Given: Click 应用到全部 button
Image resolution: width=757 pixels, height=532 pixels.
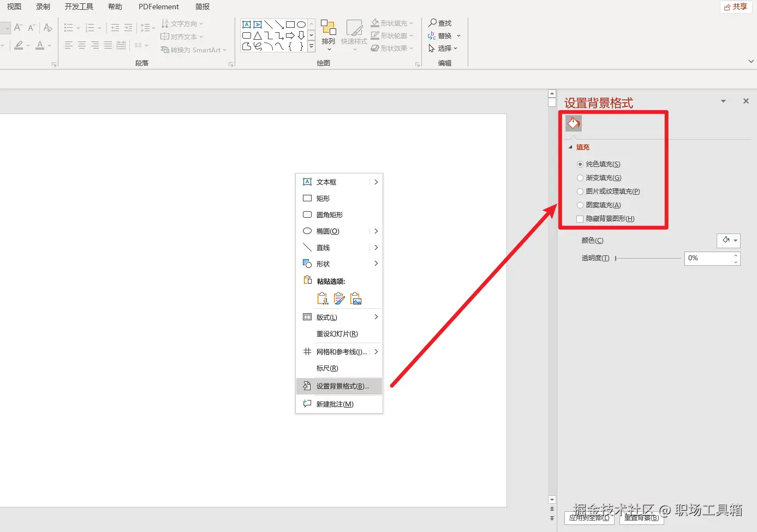Looking at the screenshot, I should coord(589,518).
